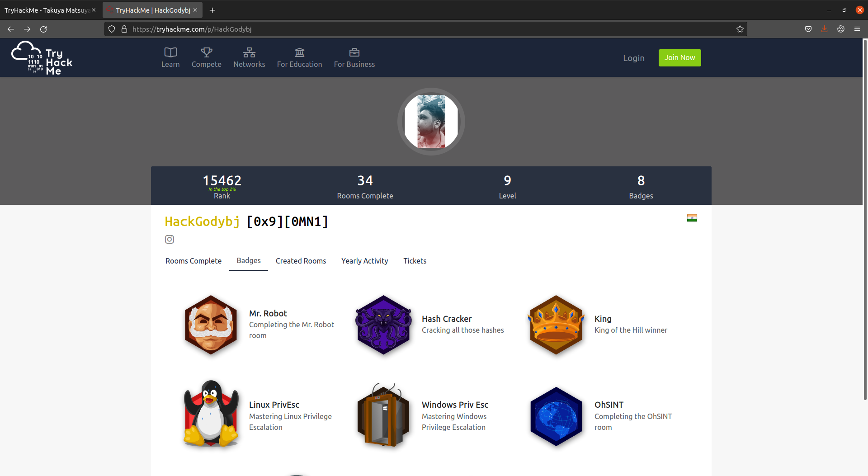Click the Linux PrivEsc penguin badge

(211, 413)
